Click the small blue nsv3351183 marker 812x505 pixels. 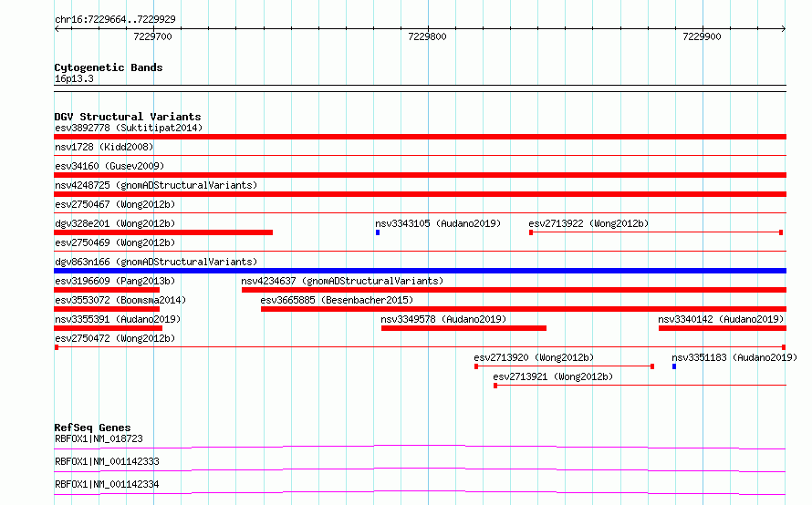click(x=674, y=366)
